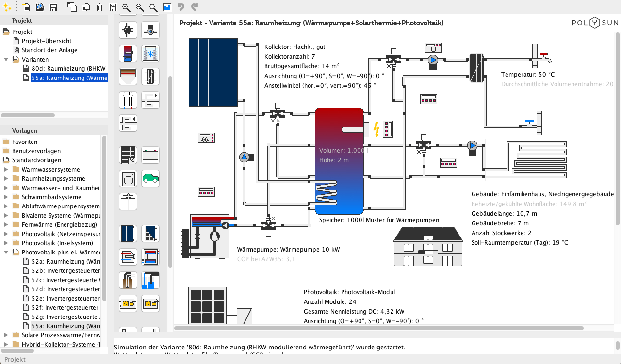
Task: Collapse the Varianten tree node
Action: (6, 59)
